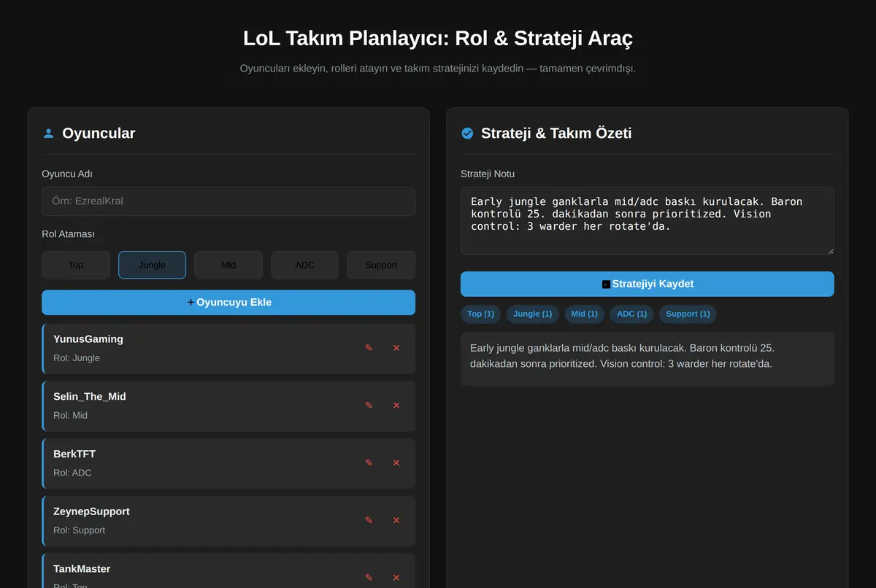The image size is (876, 588).
Task: Click the Jungle (1) summary chip
Action: click(x=532, y=314)
